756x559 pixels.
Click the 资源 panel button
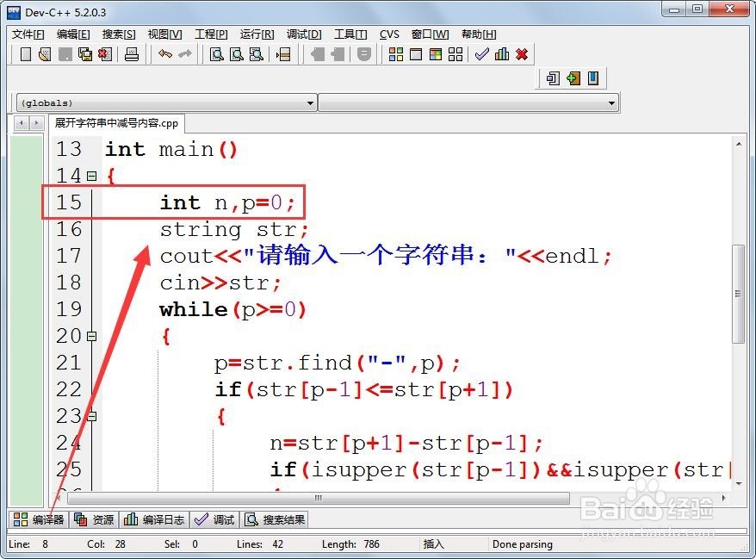94,519
